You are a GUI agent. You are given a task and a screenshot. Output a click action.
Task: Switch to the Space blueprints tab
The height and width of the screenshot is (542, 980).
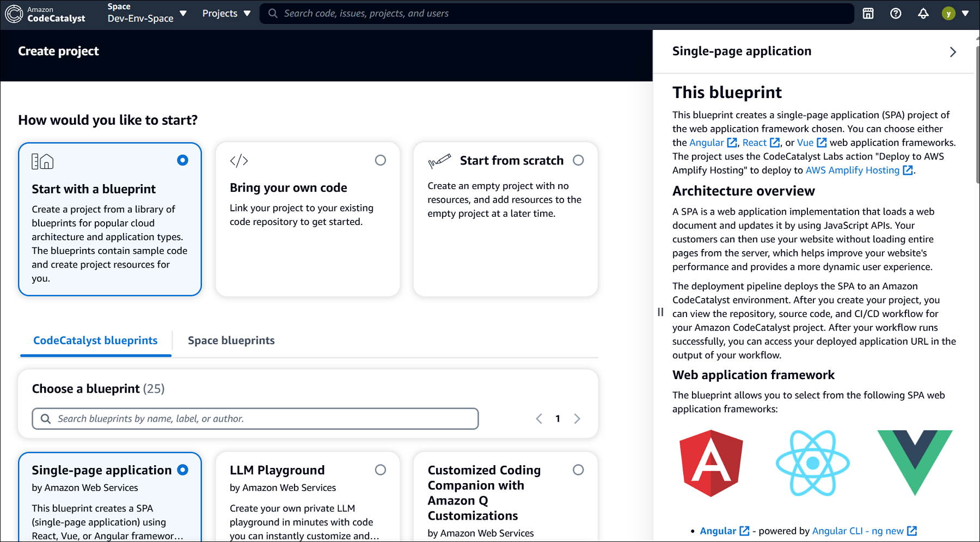pos(231,340)
